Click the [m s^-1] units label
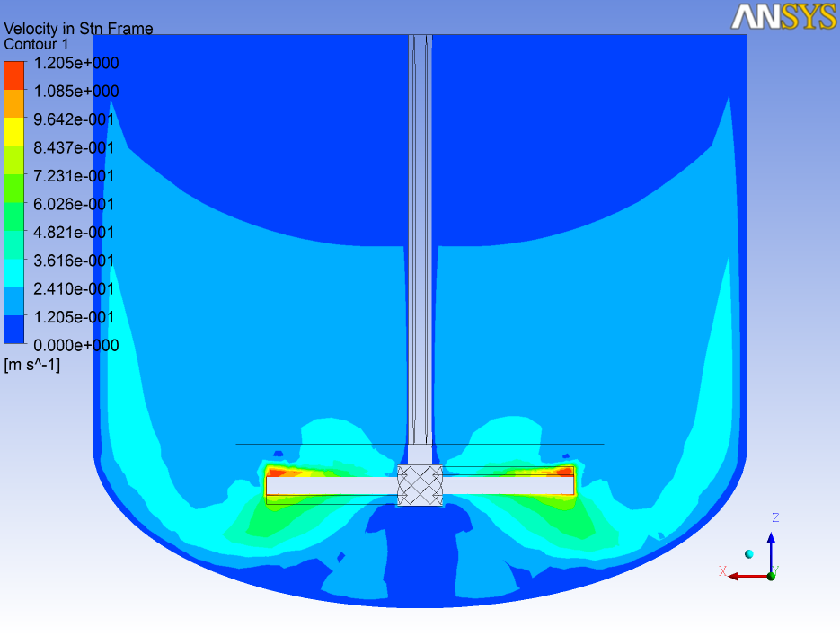This screenshot has height=636, width=840. pyautogui.click(x=32, y=365)
